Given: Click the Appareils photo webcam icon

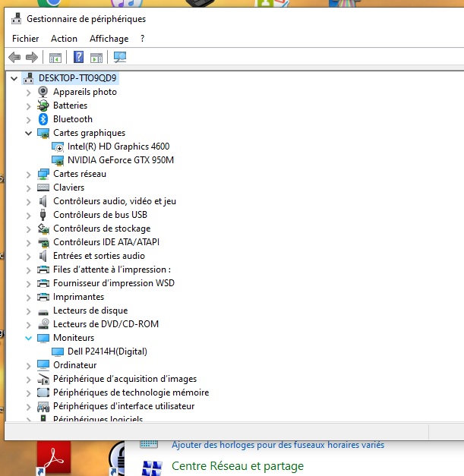Looking at the screenshot, I should click(x=43, y=91).
